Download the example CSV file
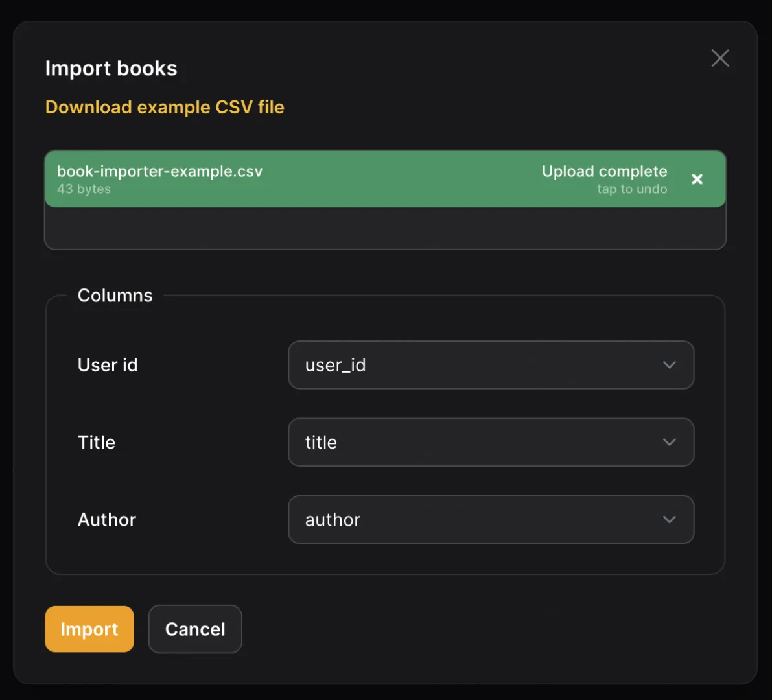This screenshot has height=700, width=772. click(x=164, y=107)
